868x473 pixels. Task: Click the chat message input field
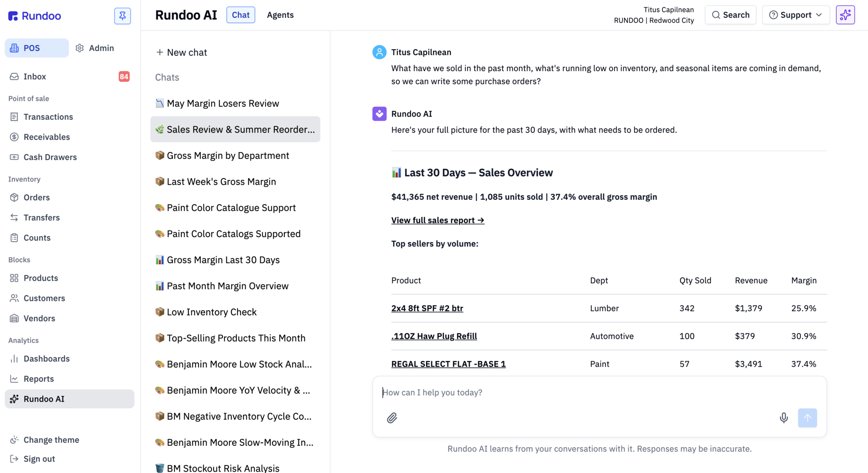(599, 392)
